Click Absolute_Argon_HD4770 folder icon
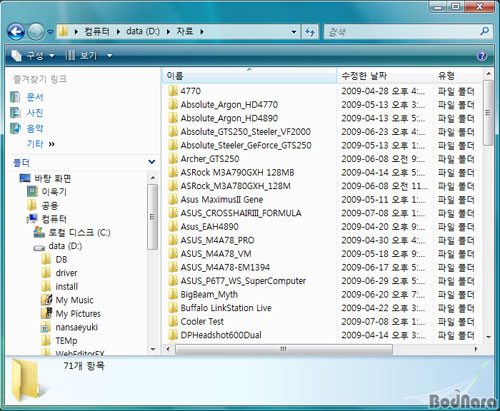 click(x=173, y=104)
